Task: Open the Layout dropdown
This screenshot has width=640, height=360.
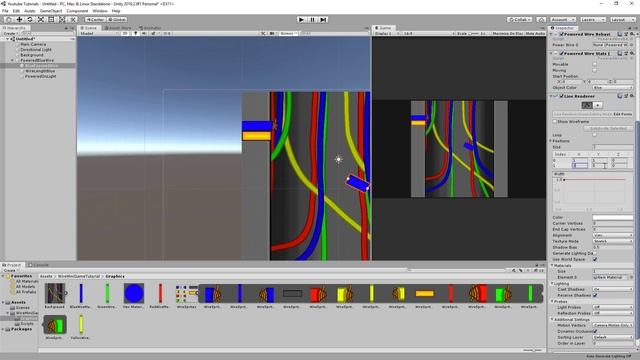Action: coord(622,20)
